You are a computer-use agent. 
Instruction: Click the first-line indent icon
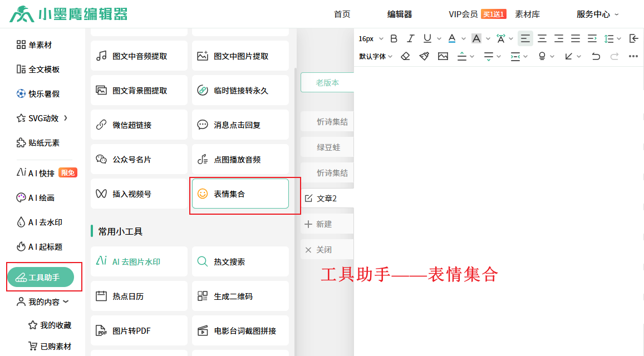592,38
